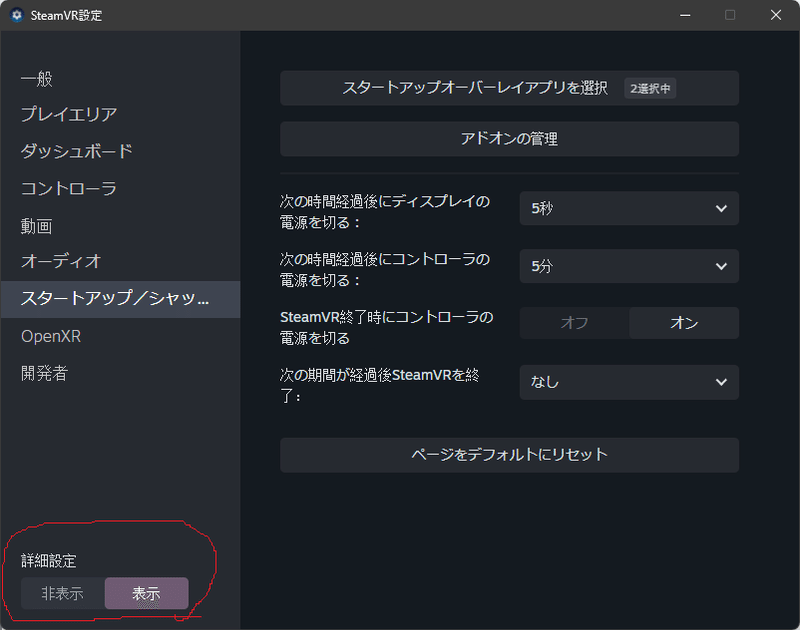Close the SteamVR設定 window
800x630 pixels.
776,15
